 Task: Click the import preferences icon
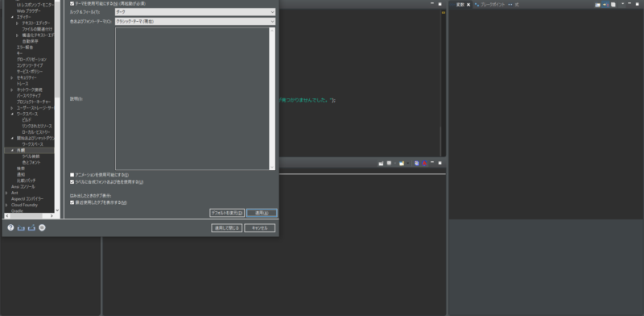(x=21, y=227)
